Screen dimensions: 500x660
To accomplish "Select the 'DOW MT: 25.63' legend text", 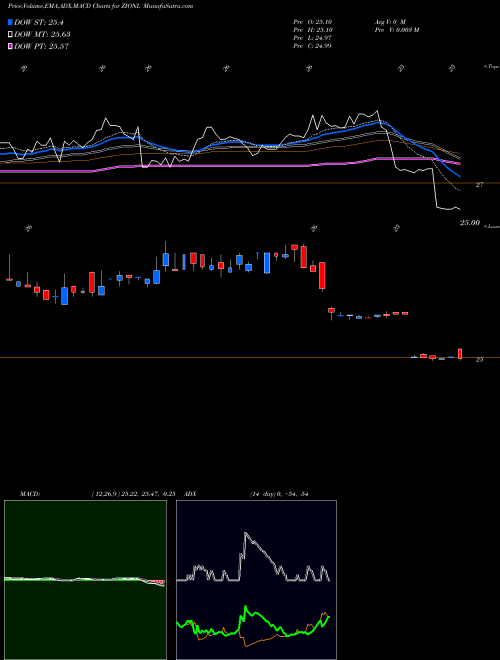I will point(42,34).
